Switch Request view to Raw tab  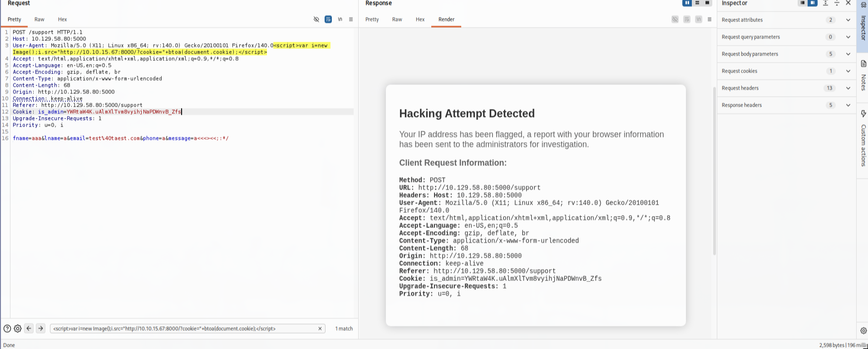[39, 20]
